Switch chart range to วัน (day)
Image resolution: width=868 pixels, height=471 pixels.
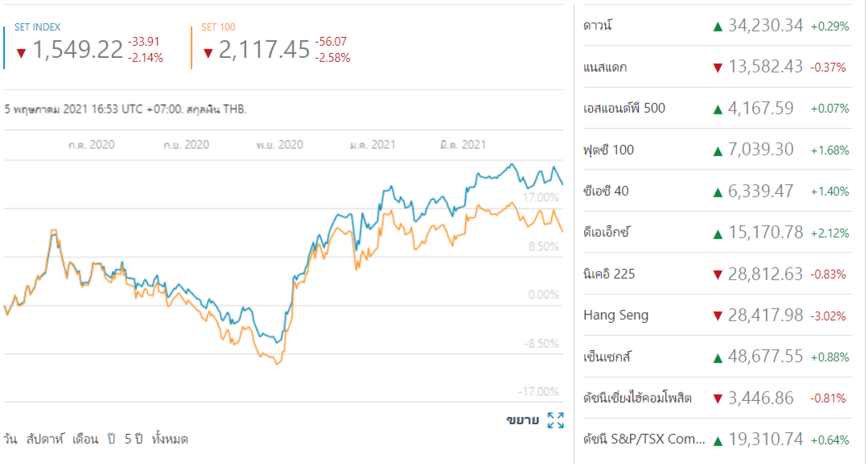click(x=10, y=440)
